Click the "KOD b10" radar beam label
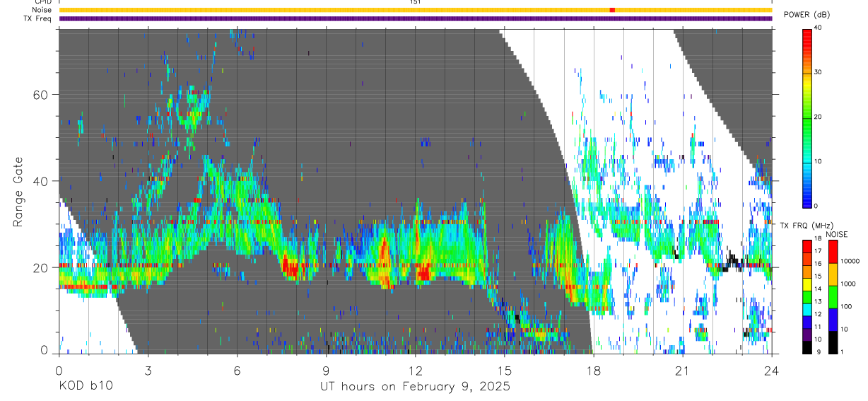 click(x=85, y=387)
